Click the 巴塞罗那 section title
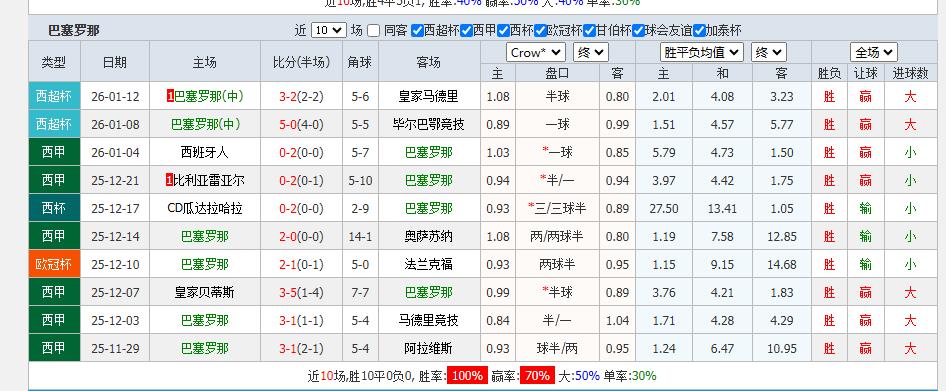946x391 pixels. [x=74, y=31]
